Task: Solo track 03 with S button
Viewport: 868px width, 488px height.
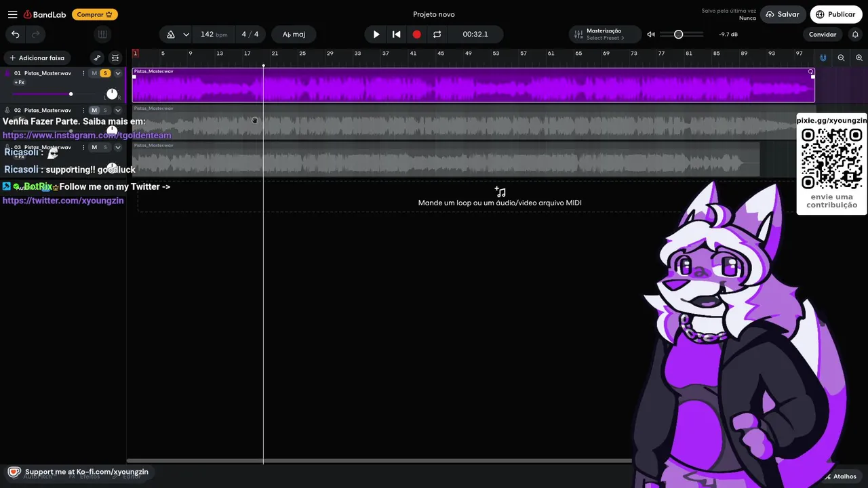Action: coord(105,147)
